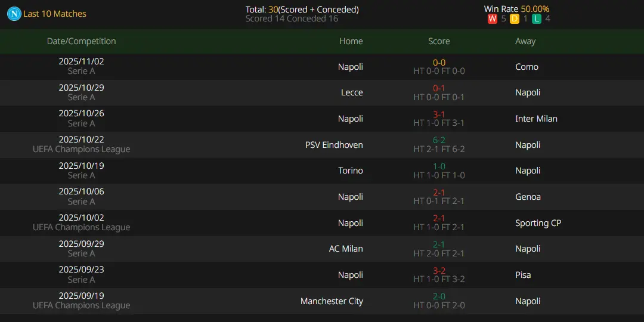View PSV Eindhoven team details
Viewport: 644px width, 322px height.
coord(334,145)
